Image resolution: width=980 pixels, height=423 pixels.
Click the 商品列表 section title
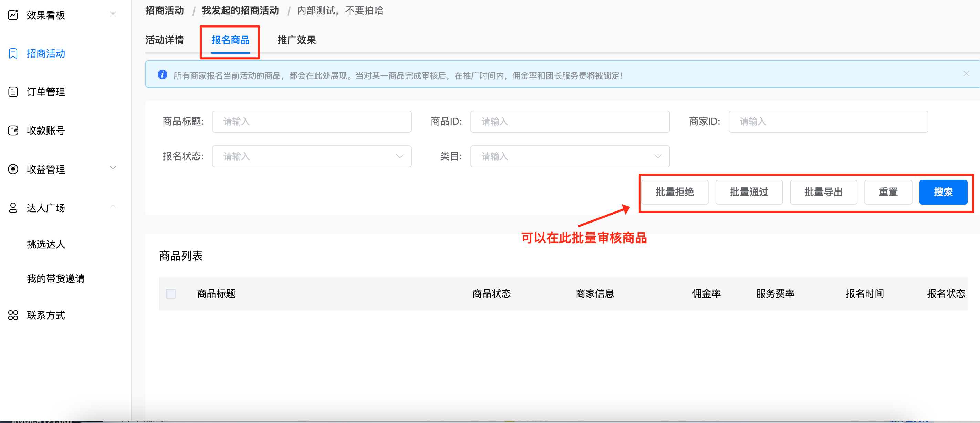[181, 256]
